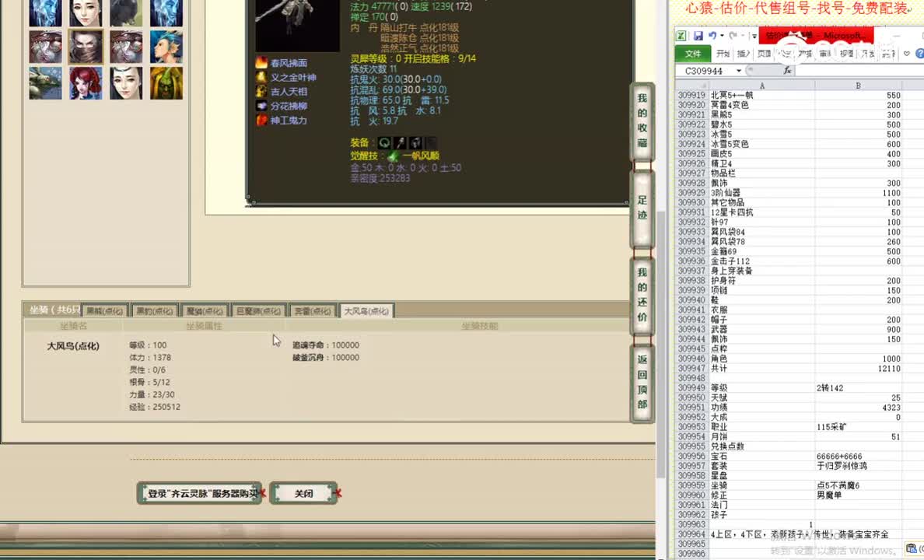Select the 春风拂面 skill icon

263,61
